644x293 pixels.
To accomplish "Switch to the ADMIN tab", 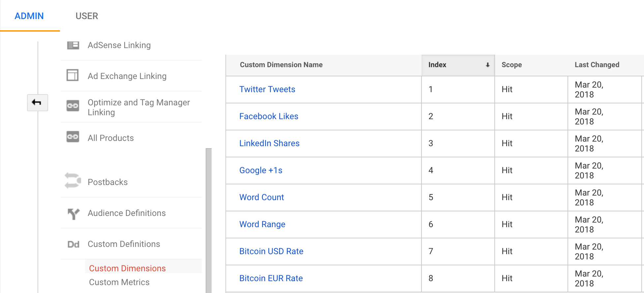I will click(29, 16).
